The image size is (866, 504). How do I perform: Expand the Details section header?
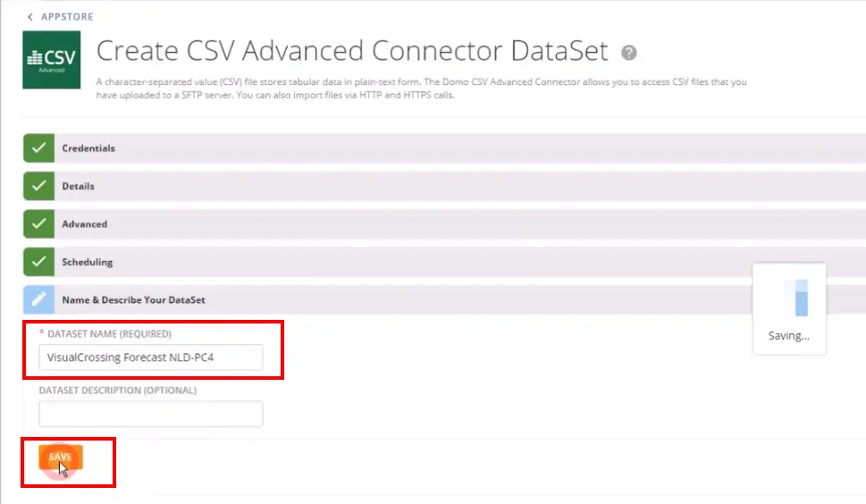[78, 186]
